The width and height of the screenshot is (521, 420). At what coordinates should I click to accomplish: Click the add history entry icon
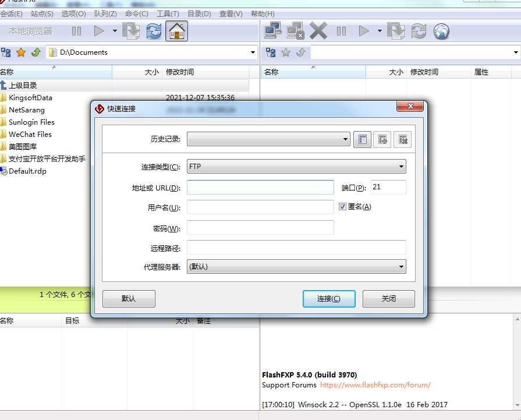point(382,139)
